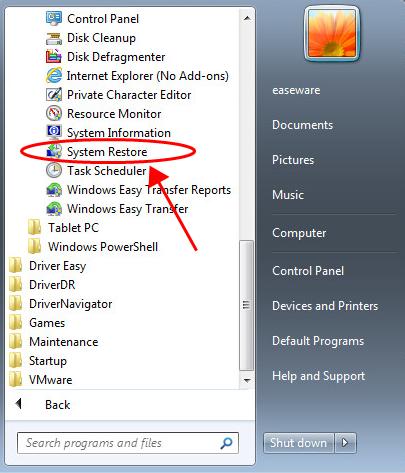Viewport: 405px width, 473px height.
Task: Select Help and Support menu entry
Action: (318, 376)
